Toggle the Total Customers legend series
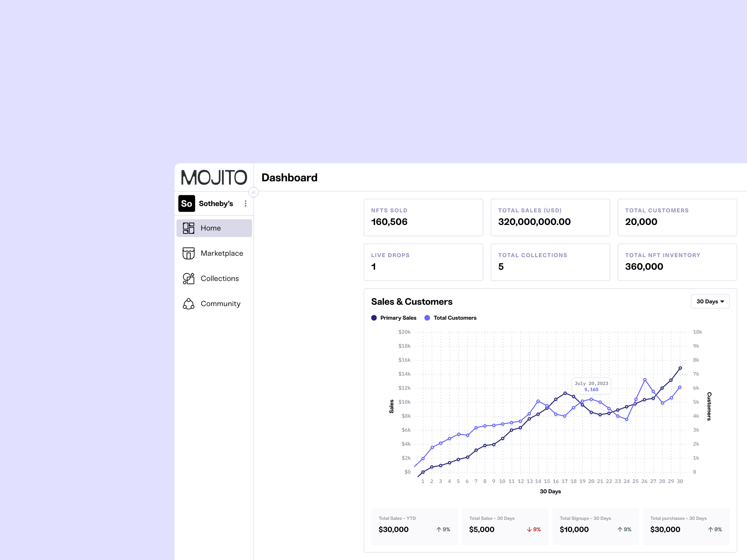 coord(451,318)
